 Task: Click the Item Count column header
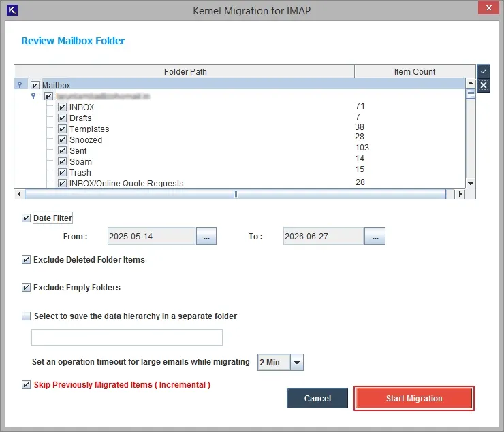[x=415, y=71]
